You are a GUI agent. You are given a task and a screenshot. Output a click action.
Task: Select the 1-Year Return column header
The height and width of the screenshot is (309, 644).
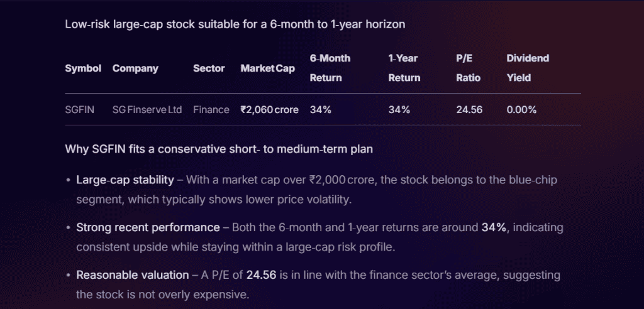(x=404, y=68)
